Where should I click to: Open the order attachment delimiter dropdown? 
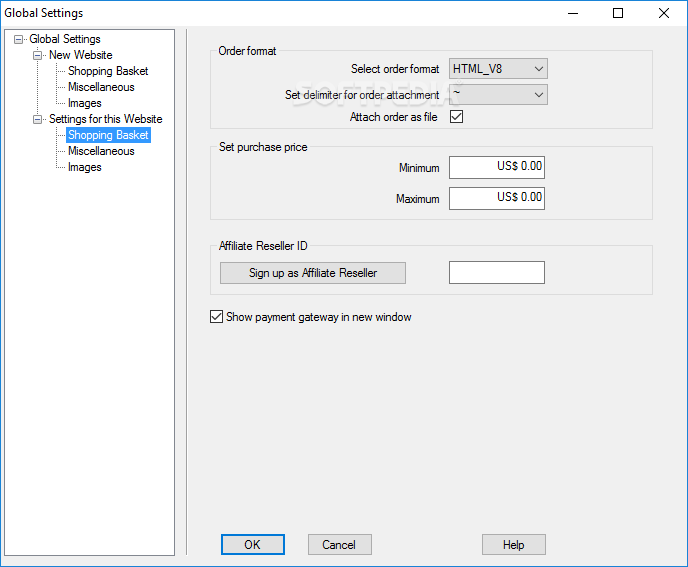[x=498, y=95]
